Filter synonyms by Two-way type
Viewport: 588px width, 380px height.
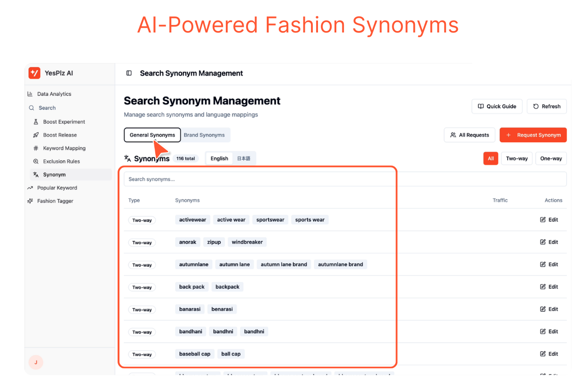pyautogui.click(x=516, y=159)
